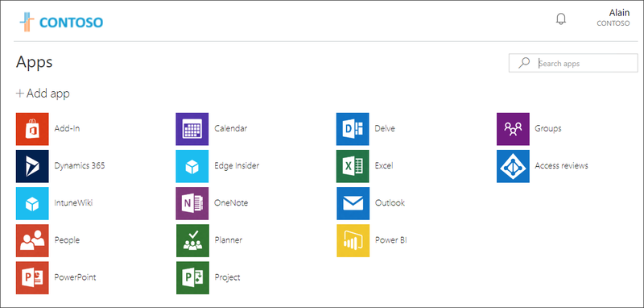This screenshot has height=308, width=644.
Task: Click the Excel label text
Action: [x=384, y=166]
